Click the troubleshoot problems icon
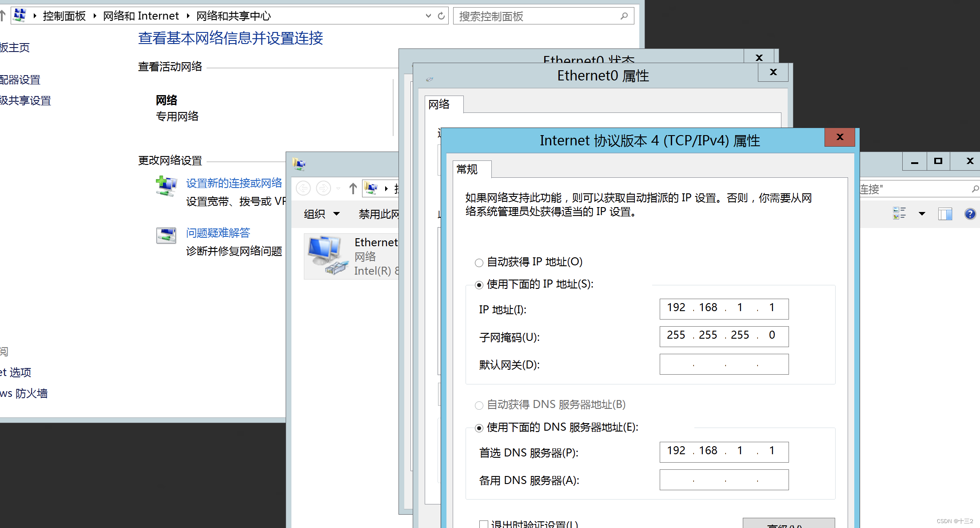980x528 pixels. click(166, 235)
